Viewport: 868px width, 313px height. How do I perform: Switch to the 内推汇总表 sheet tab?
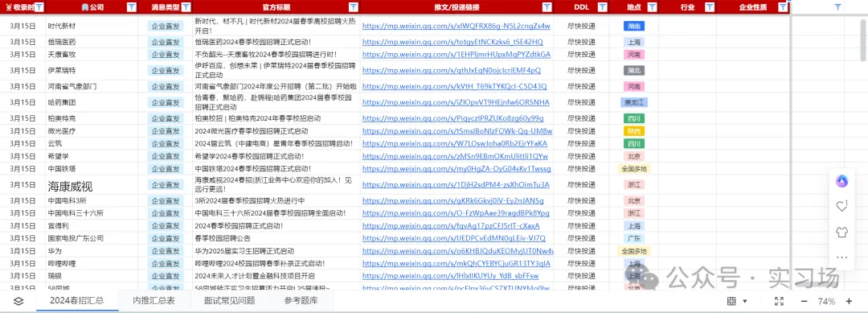[154, 301]
